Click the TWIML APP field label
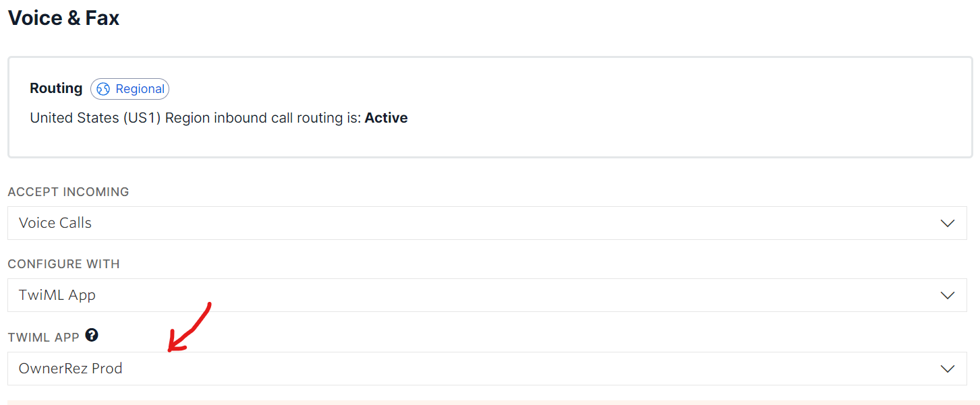 (45, 336)
